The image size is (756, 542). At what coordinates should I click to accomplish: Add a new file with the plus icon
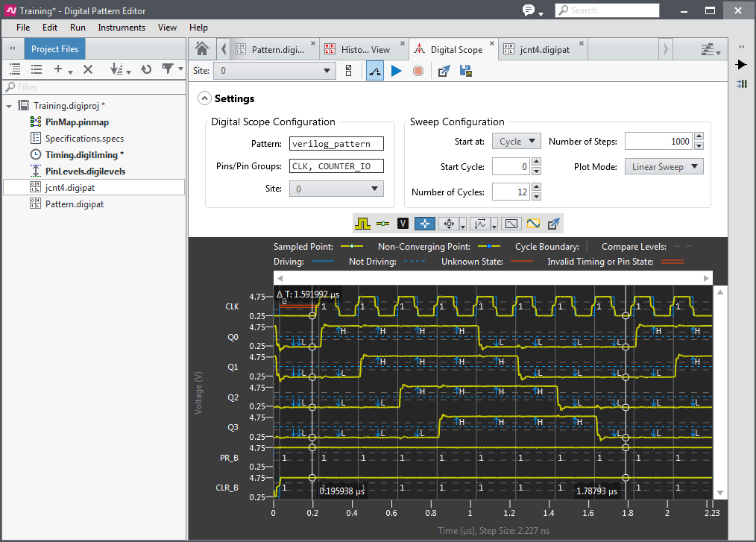pos(58,69)
